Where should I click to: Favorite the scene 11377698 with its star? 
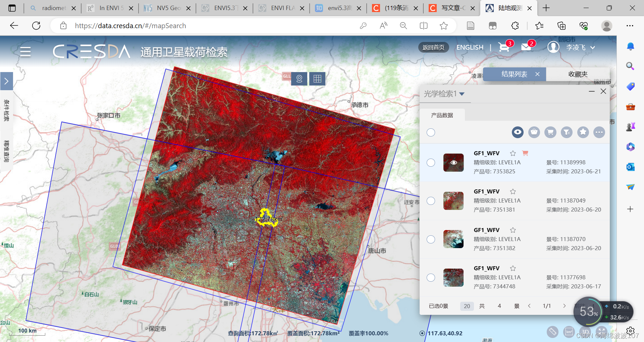[513, 268]
